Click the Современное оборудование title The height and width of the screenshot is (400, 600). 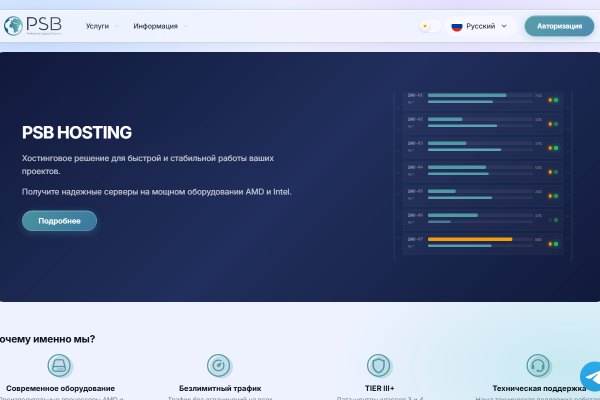(60, 388)
